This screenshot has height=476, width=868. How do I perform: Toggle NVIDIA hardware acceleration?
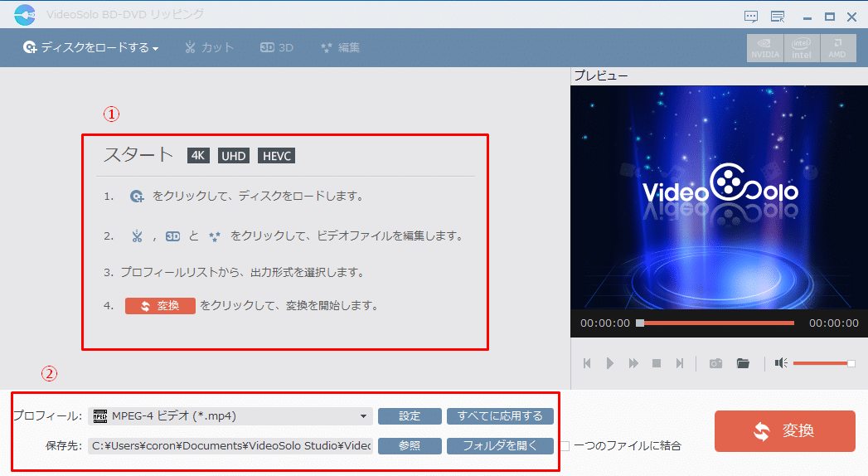pos(765,47)
